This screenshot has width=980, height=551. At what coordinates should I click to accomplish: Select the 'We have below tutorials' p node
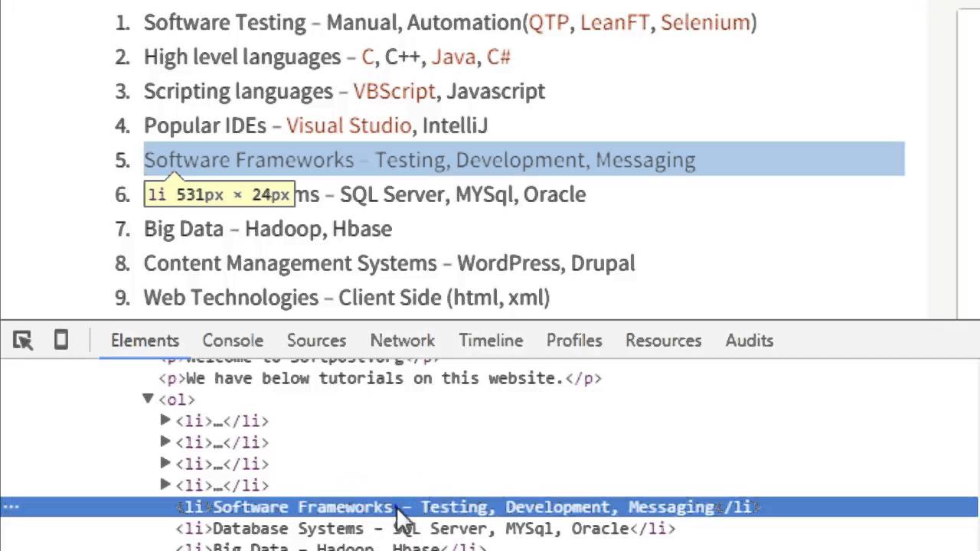click(380, 378)
